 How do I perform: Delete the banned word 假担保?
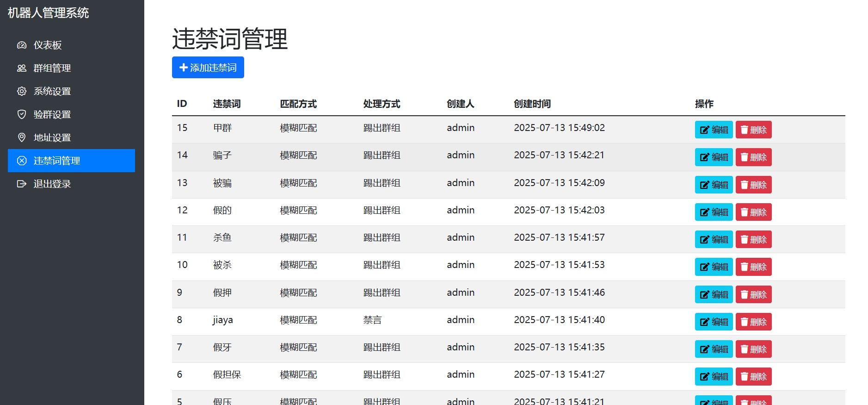(753, 376)
